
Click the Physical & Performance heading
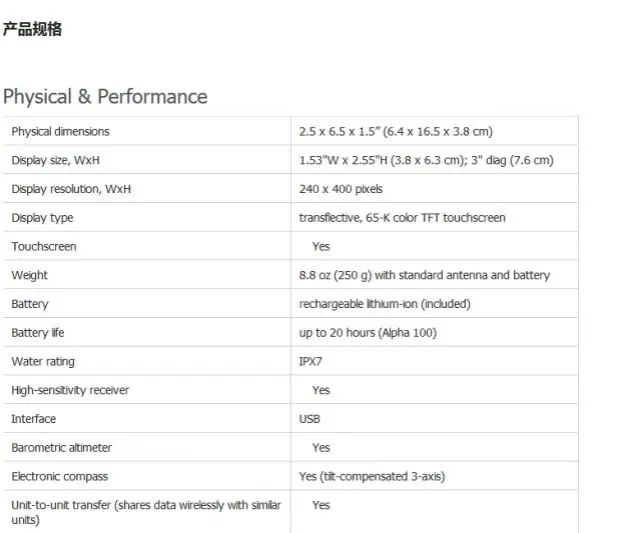(x=105, y=97)
